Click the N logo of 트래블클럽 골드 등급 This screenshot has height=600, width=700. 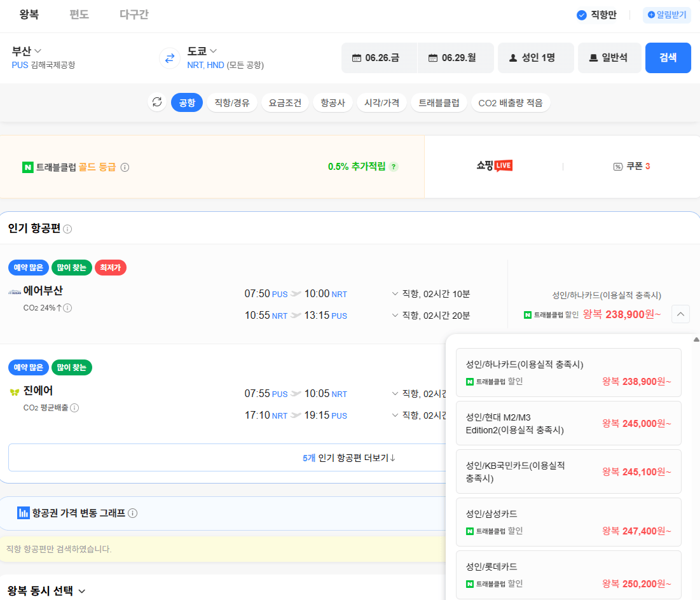(x=28, y=167)
